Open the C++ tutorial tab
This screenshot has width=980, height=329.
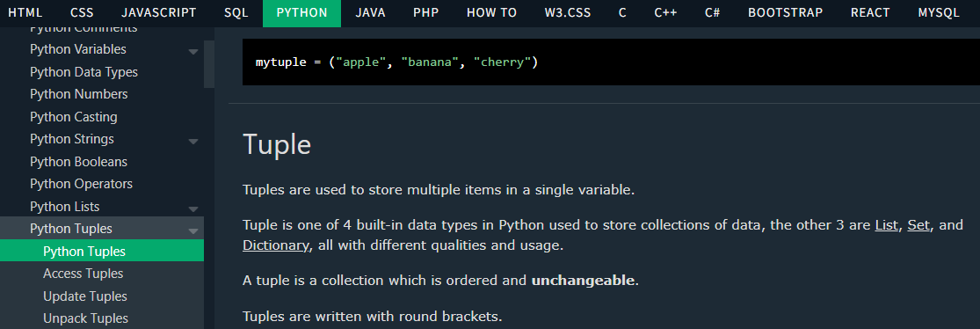[x=665, y=12]
